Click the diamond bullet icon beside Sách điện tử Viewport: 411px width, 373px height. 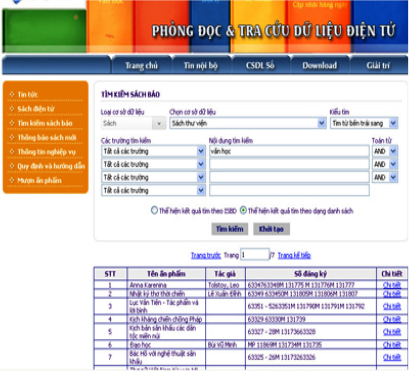pyautogui.click(x=12, y=108)
